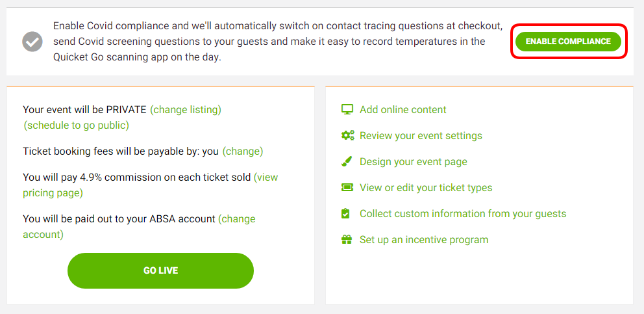Click the ticket icon beside ticket types
644x314 pixels.
(x=347, y=187)
